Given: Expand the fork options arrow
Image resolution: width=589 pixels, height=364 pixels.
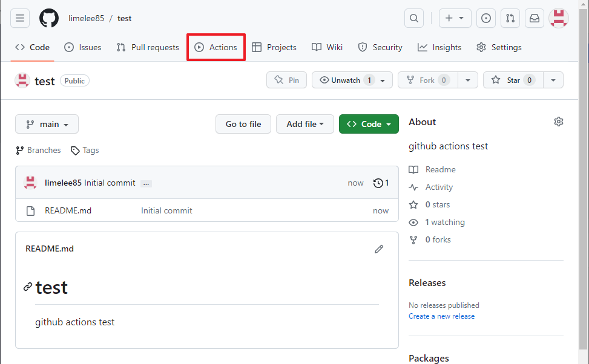Looking at the screenshot, I should click(468, 80).
